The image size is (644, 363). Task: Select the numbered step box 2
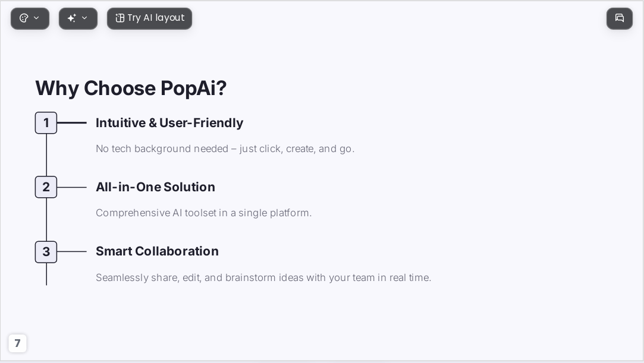(x=46, y=187)
